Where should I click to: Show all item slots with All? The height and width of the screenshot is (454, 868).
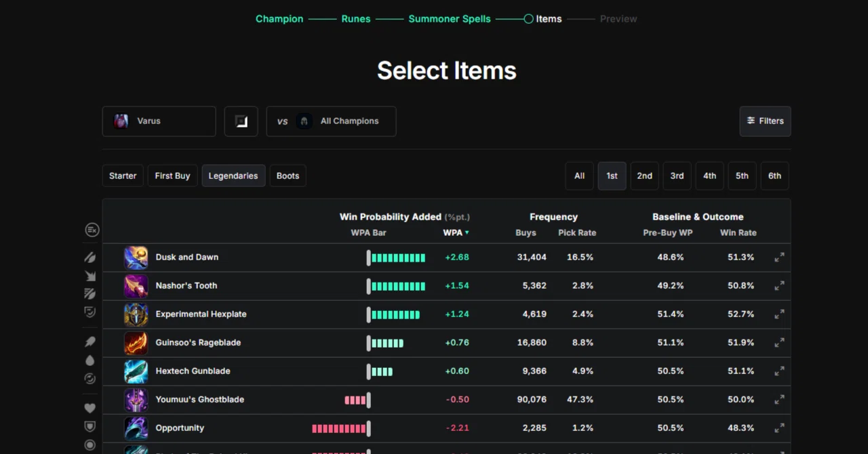[579, 176]
